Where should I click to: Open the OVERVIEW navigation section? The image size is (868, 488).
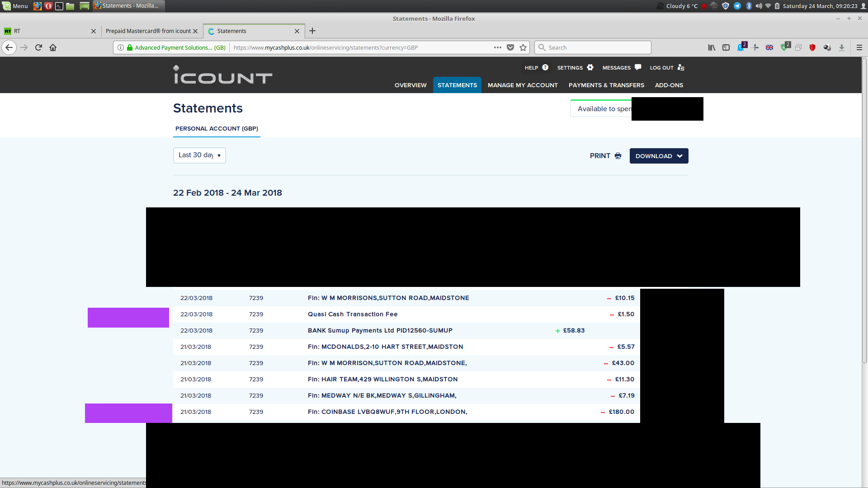(410, 85)
